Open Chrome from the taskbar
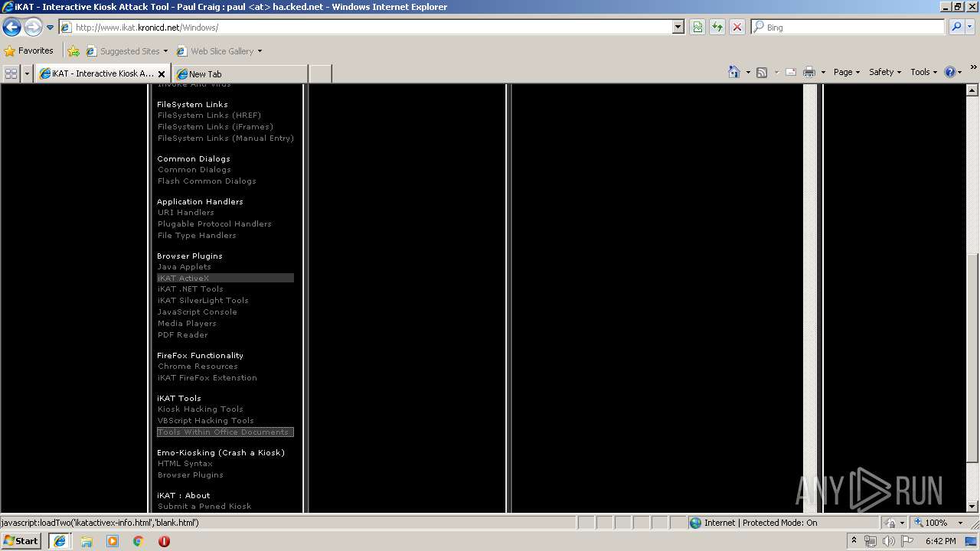980x551 pixels. pos(139,541)
